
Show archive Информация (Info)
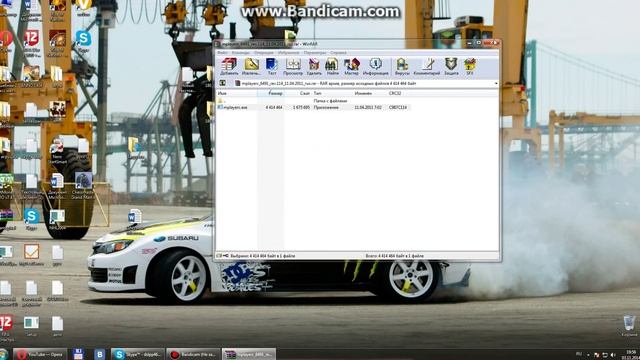(376, 66)
